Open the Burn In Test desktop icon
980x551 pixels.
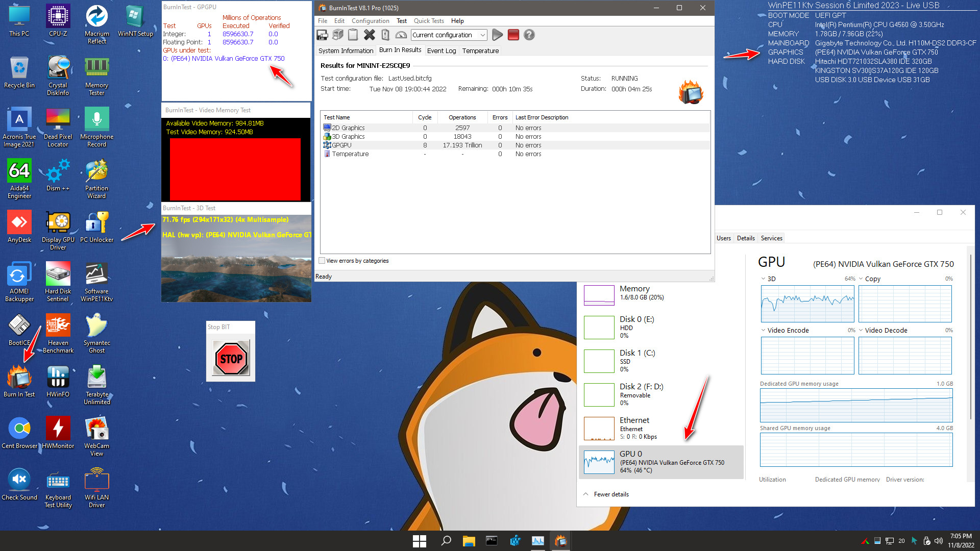coord(19,381)
